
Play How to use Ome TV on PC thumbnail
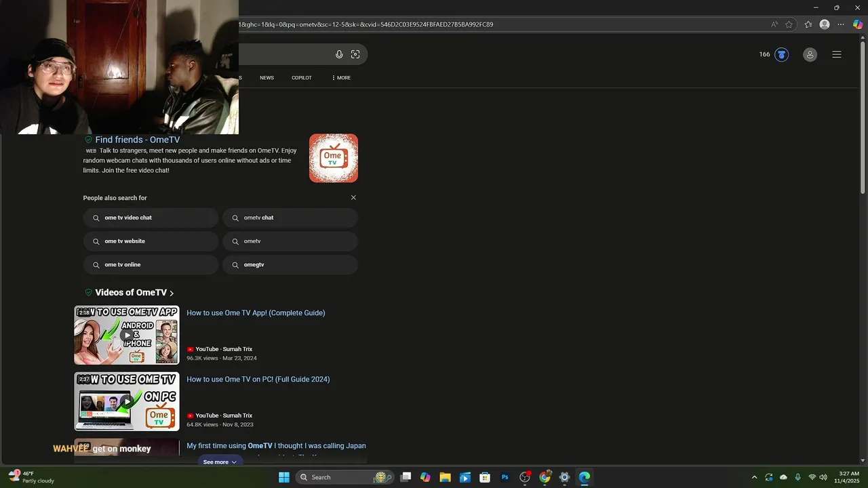[x=127, y=401]
